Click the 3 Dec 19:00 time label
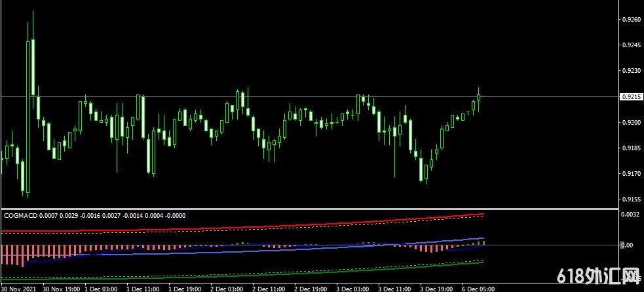This screenshot has width=644, height=292. [x=436, y=289]
